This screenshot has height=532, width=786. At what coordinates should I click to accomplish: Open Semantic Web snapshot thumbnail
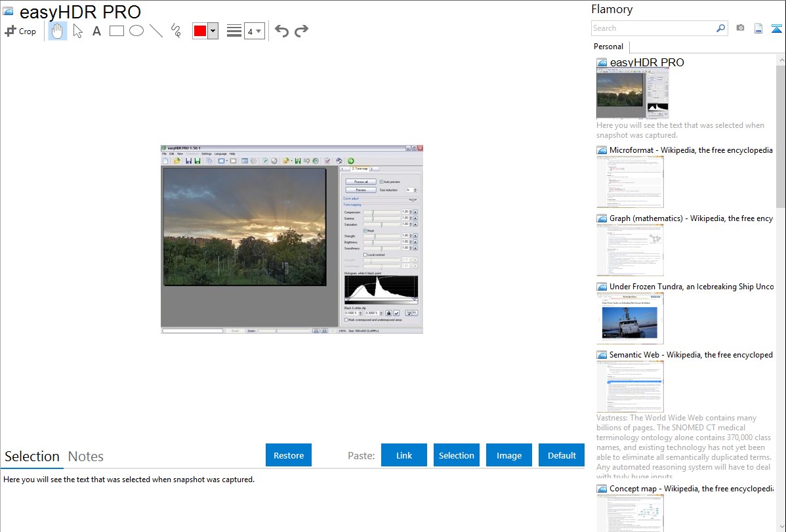click(x=630, y=386)
